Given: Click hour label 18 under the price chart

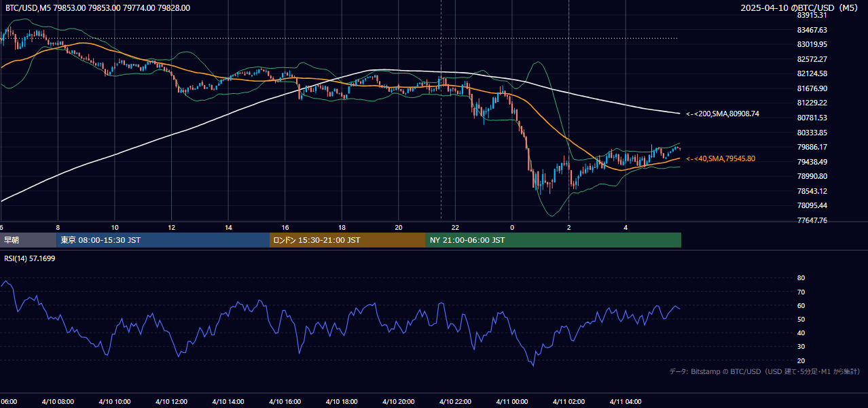Looking at the screenshot, I should click(342, 227).
